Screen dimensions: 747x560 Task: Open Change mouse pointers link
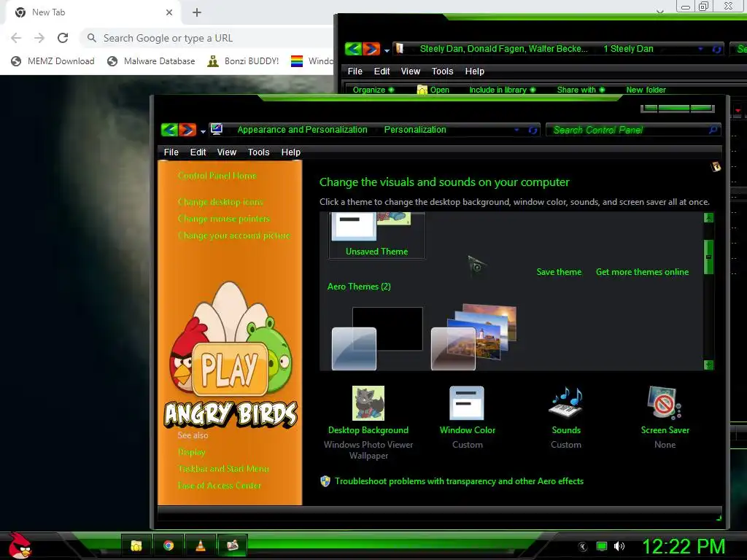pos(224,219)
